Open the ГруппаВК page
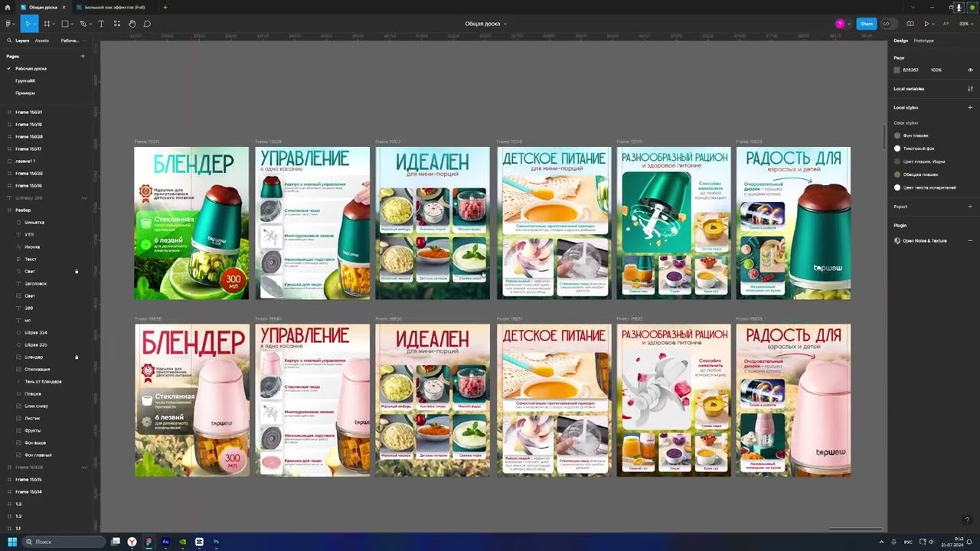Image resolution: width=980 pixels, height=551 pixels. point(25,80)
